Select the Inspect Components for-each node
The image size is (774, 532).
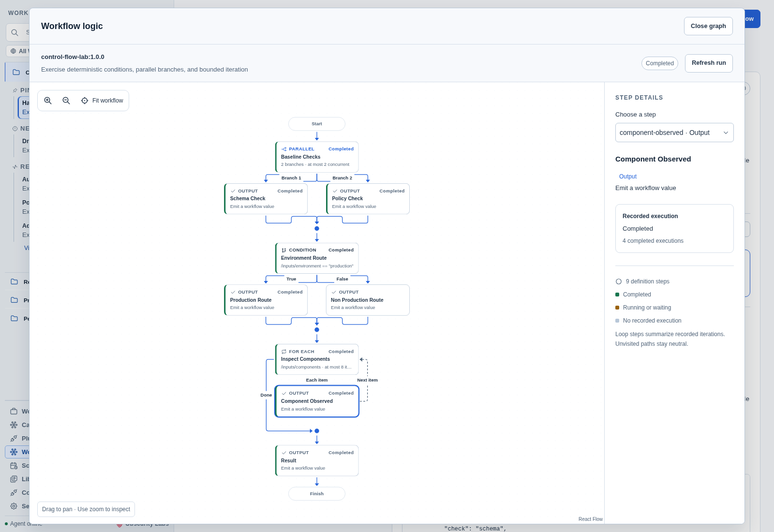click(x=317, y=359)
